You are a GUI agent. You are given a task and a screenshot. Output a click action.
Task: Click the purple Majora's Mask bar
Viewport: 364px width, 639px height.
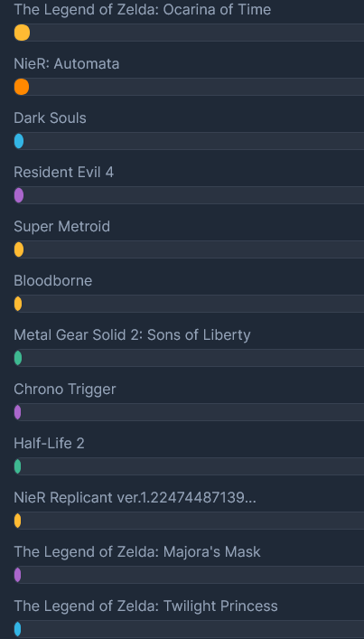point(17,575)
